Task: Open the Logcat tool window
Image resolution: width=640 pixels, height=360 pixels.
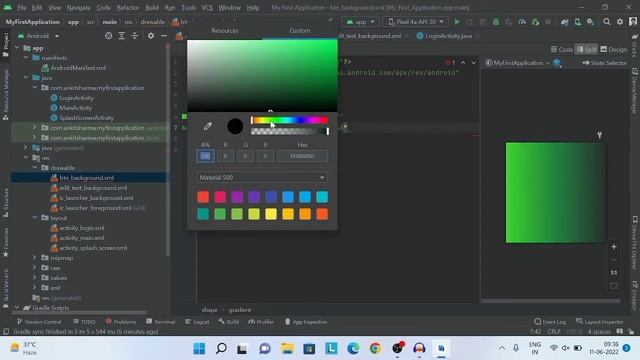Action: tap(197, 322)
